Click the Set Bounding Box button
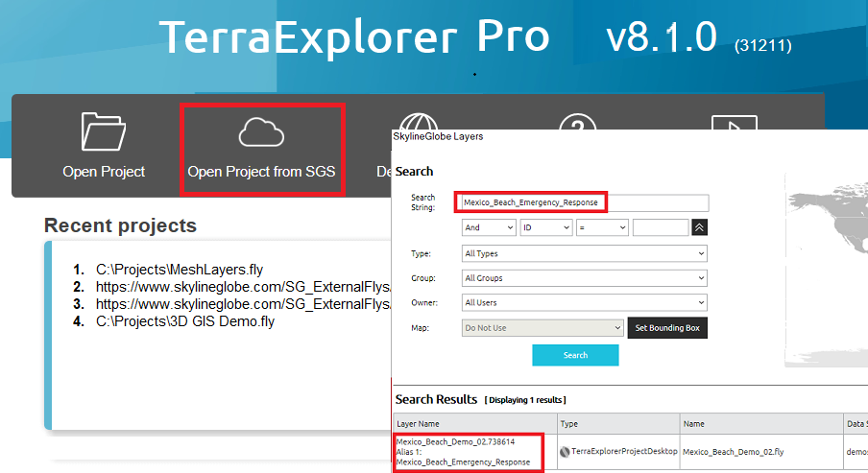 667,328
